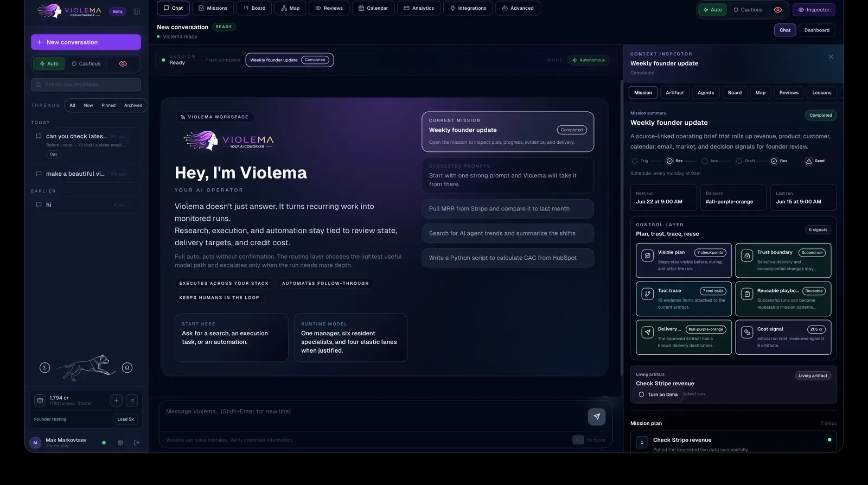Click the Trust boundary lock icon
This screenshot has width=868, height=485.
click(747, 256)
